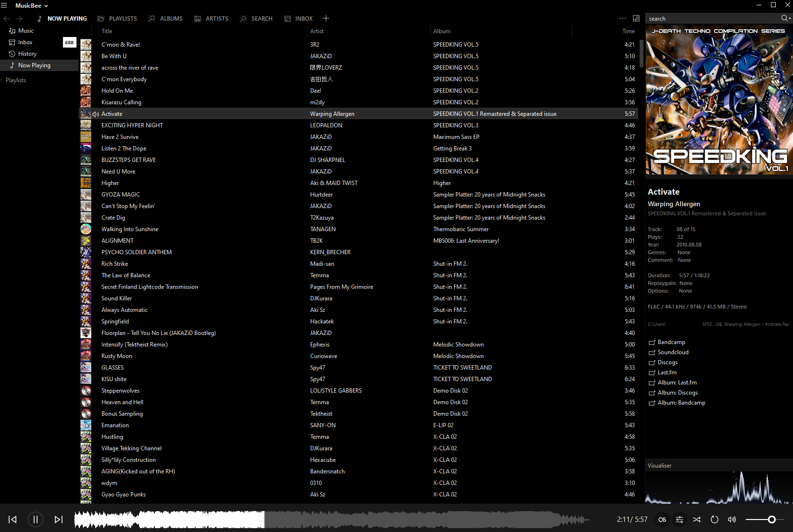Screen dimensions: 793x532
Task: Click album 'Thermobaric Summer' cell
Action: tap(461, 229)
